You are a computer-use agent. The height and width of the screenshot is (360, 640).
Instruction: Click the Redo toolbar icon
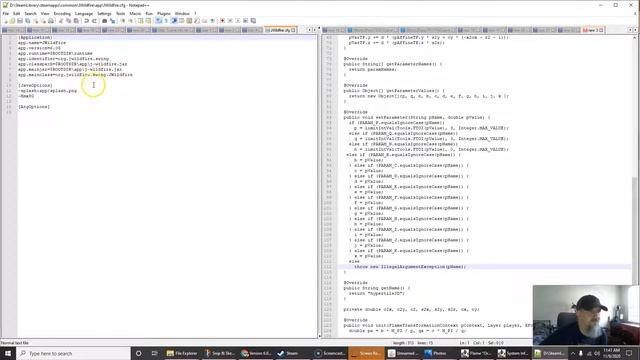pyautogui.click(x=94, y=20)
